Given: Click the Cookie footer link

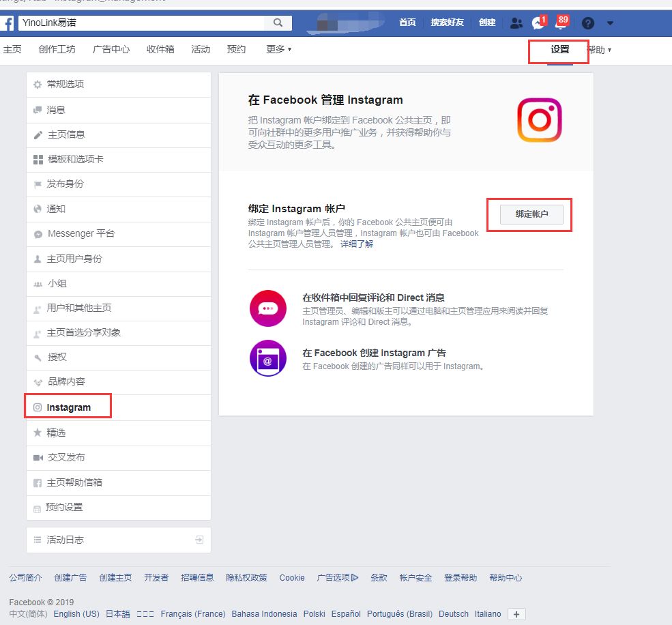Looking at the screenshot, I should (292, 578).
